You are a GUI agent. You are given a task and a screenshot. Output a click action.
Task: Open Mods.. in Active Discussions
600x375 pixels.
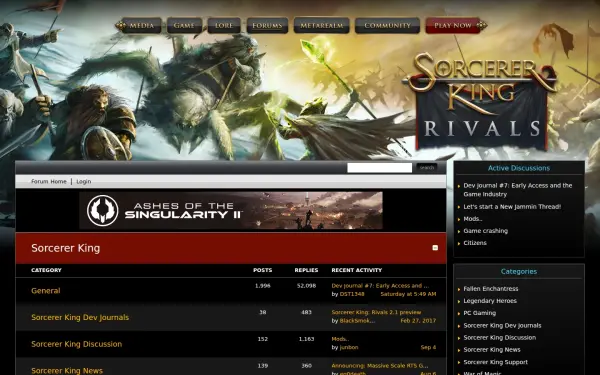click(473, 219)
